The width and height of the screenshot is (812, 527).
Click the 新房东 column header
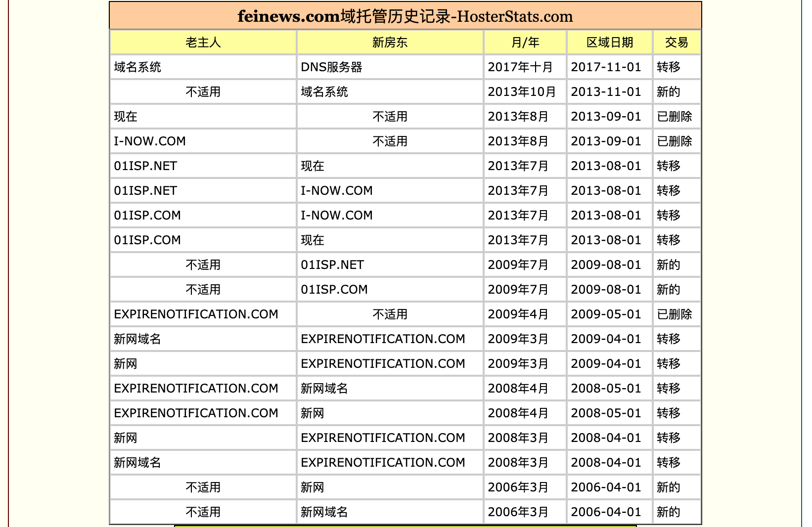coord(390,43)
